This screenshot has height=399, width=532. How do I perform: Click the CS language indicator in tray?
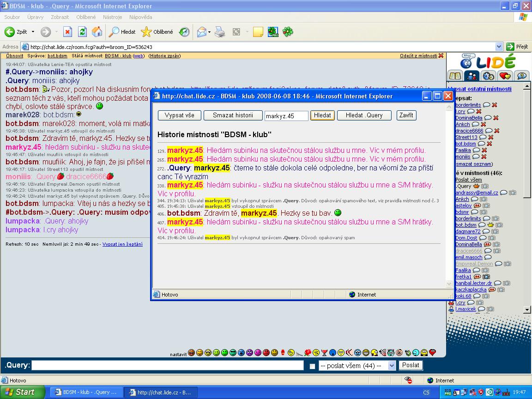(x=426, y=393)
